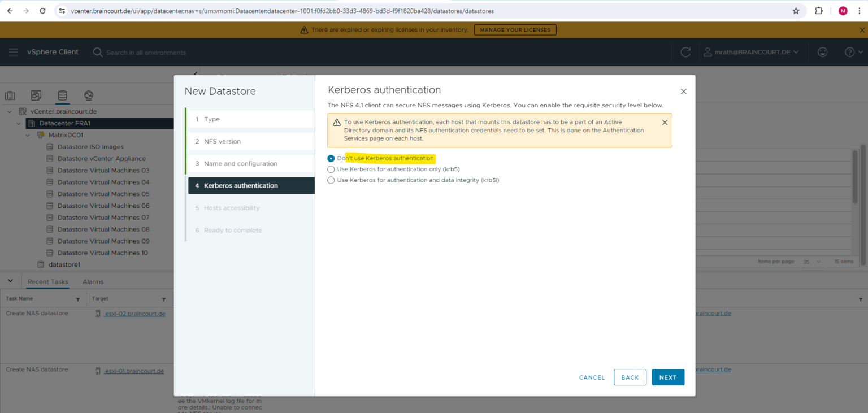Collapse the MatrixDC01 datastore cluster node
The height and width of the screenshot is (413, 868).
pos(28,135)
